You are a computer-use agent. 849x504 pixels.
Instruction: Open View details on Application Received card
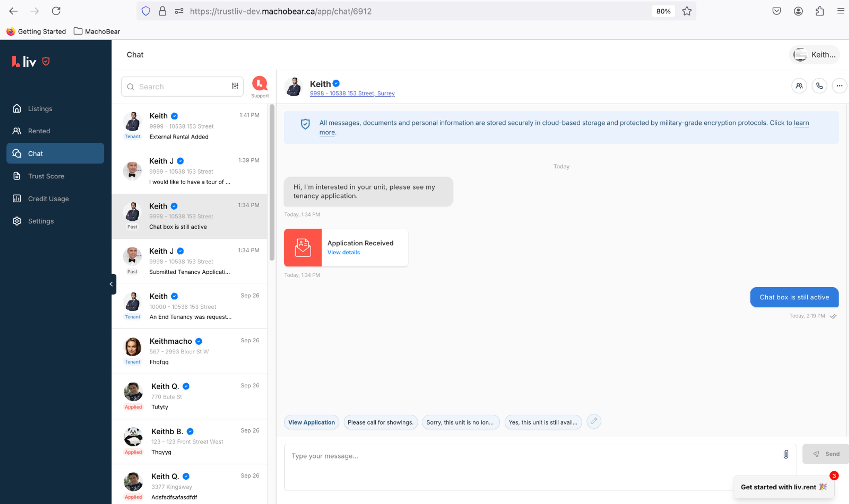[343, 252]
